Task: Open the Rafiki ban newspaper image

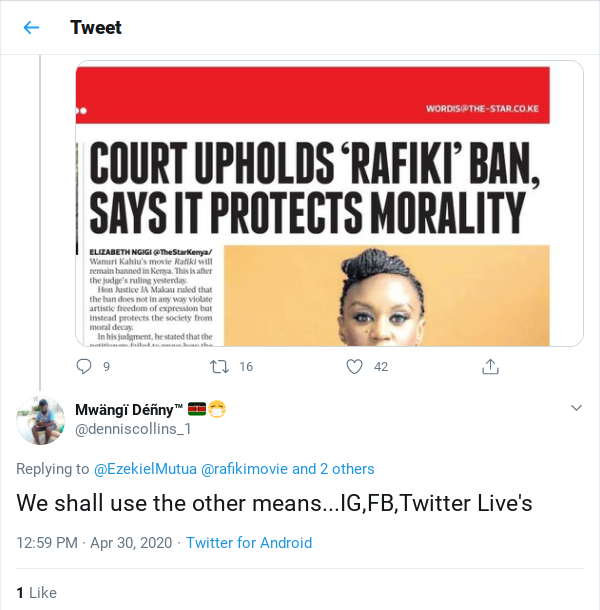Action: [x=329, y=203]
